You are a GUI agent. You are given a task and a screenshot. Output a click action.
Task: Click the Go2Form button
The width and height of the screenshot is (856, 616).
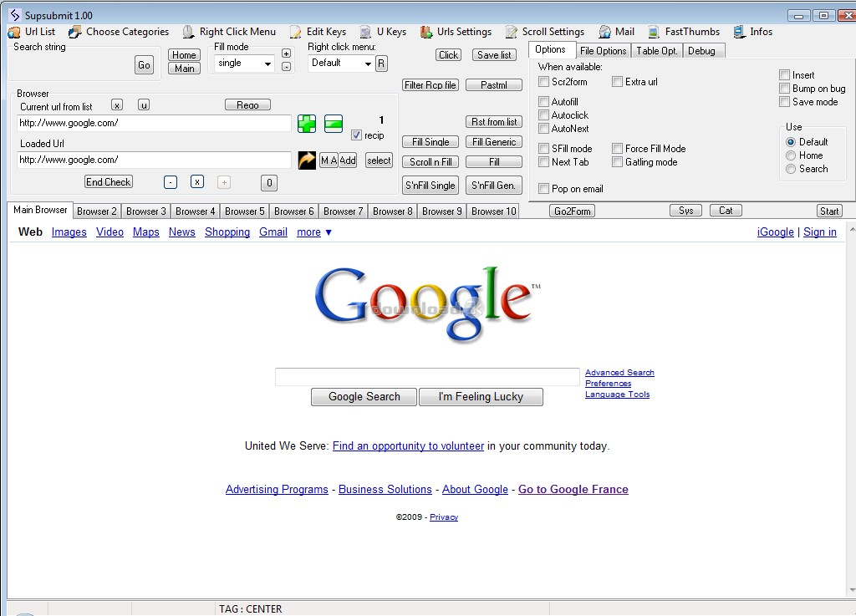[572, 211]
